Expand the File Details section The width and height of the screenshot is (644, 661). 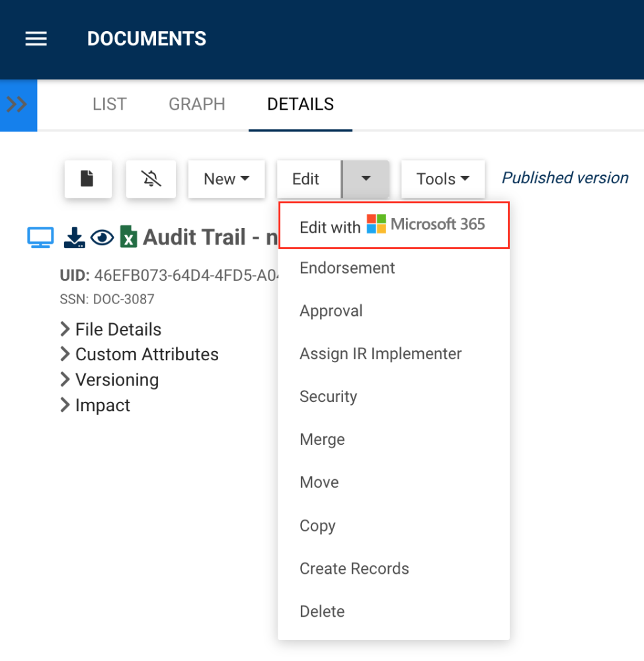point(118,329)
